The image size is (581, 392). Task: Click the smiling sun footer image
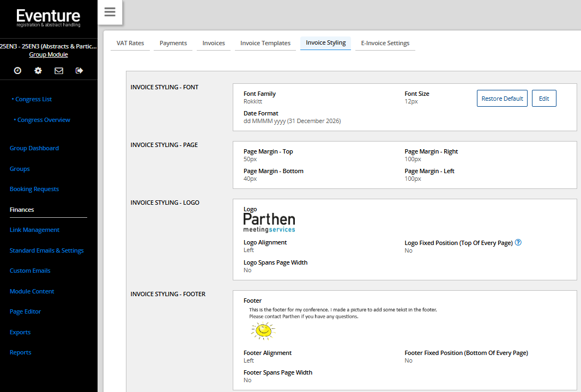point(263,330)
